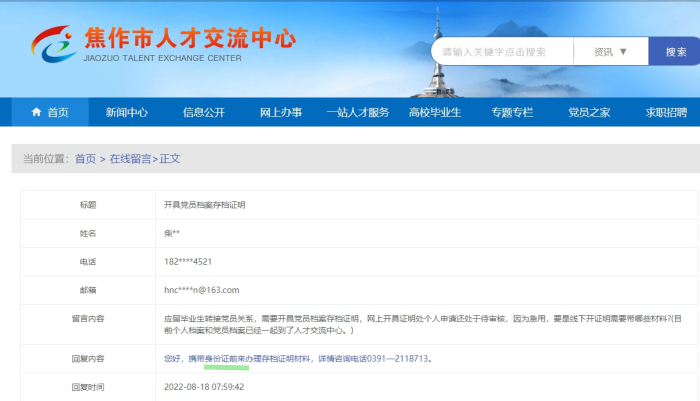
Task: Open 专题专栏 navigation item
Action: pyautogui.click(x=512, y=112)
